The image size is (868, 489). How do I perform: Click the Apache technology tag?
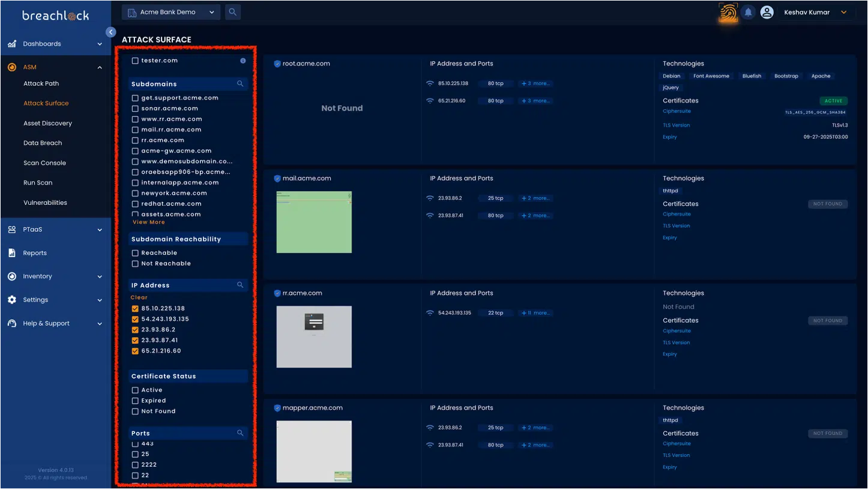pyautogui.click(x=821, y=76)
